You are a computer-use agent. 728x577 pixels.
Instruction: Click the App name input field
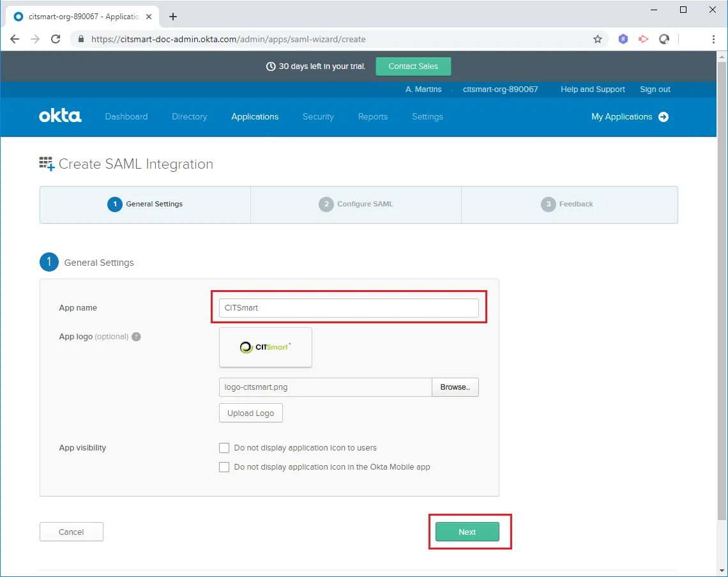(349, 308)
